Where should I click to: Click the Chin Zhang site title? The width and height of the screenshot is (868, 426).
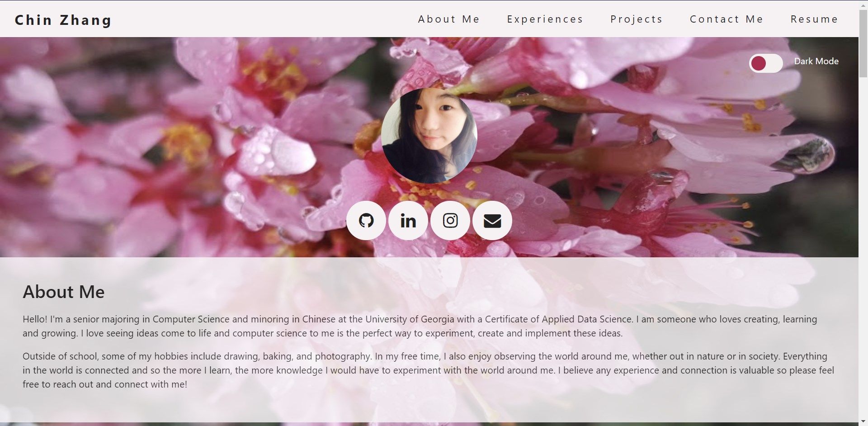(63, 20)
